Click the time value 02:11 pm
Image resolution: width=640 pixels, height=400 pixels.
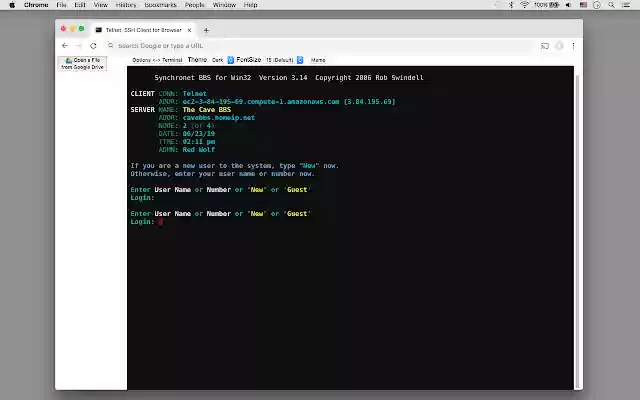click(x=199, y=142)
